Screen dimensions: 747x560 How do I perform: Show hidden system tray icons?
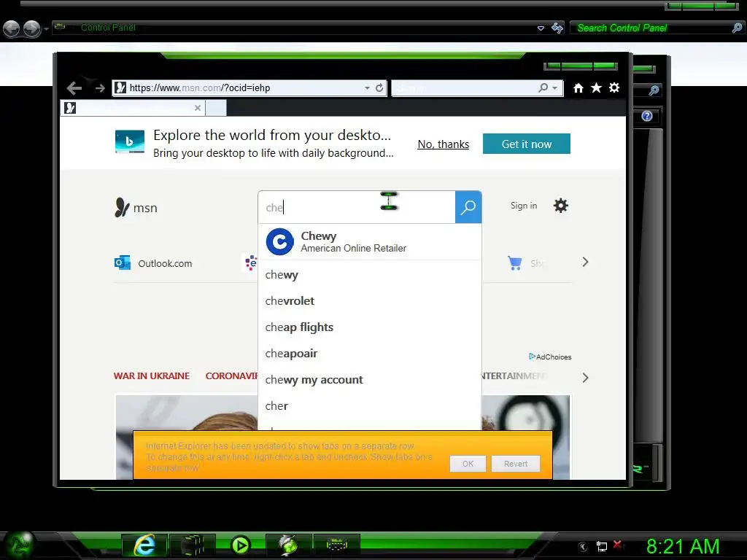click(583, 547)
